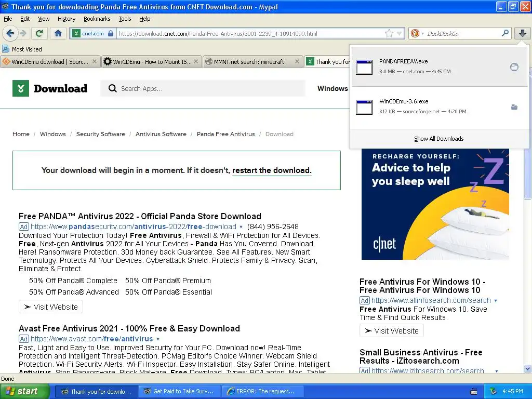532x399 pixels.
Task: Switch to Get Paid to Take Surveys taskbar window
Action: (179, 392)
